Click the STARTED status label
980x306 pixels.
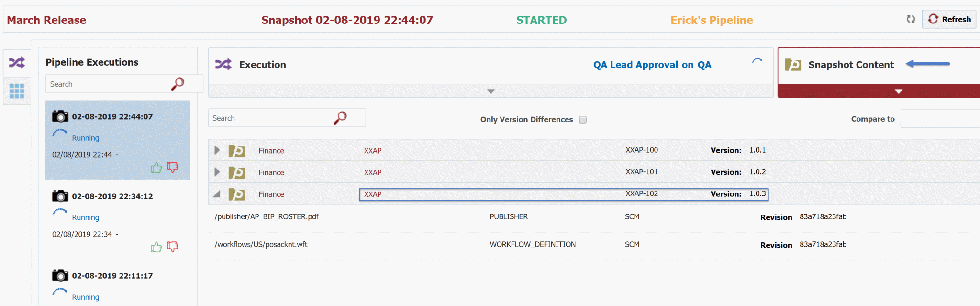point(541,20)
